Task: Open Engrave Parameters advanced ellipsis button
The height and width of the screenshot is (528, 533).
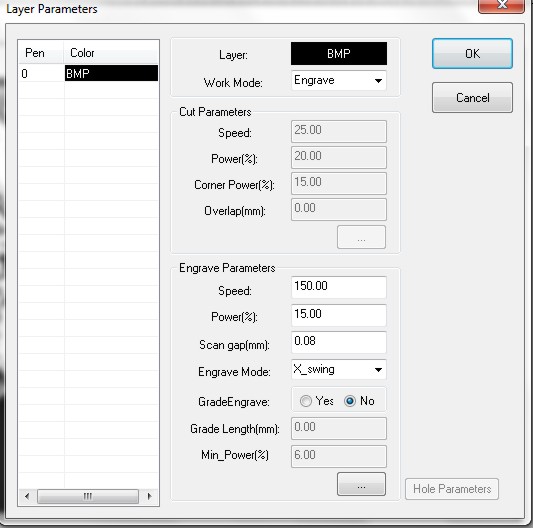Action: click(361, 484)
